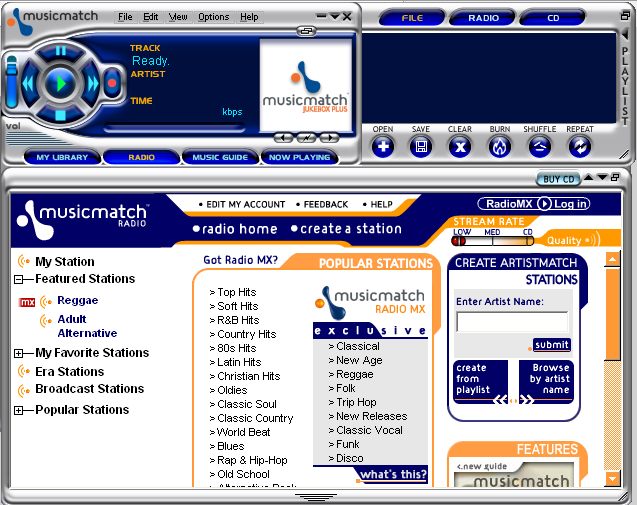Toggle Shuffle playlist icon
Viewport: 637px width, 505px height.
pos(540,147)
